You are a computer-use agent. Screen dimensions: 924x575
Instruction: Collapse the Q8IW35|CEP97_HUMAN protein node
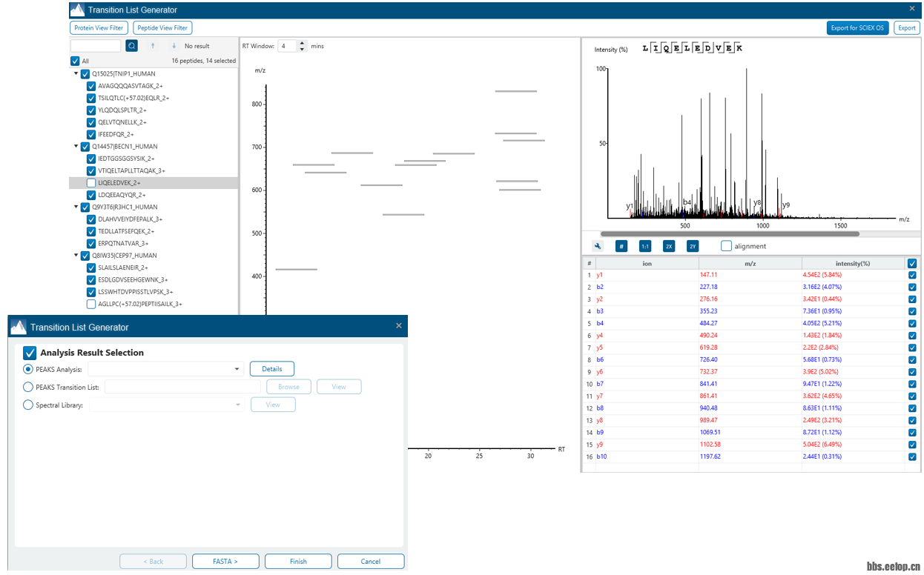[x=76, y=256]
